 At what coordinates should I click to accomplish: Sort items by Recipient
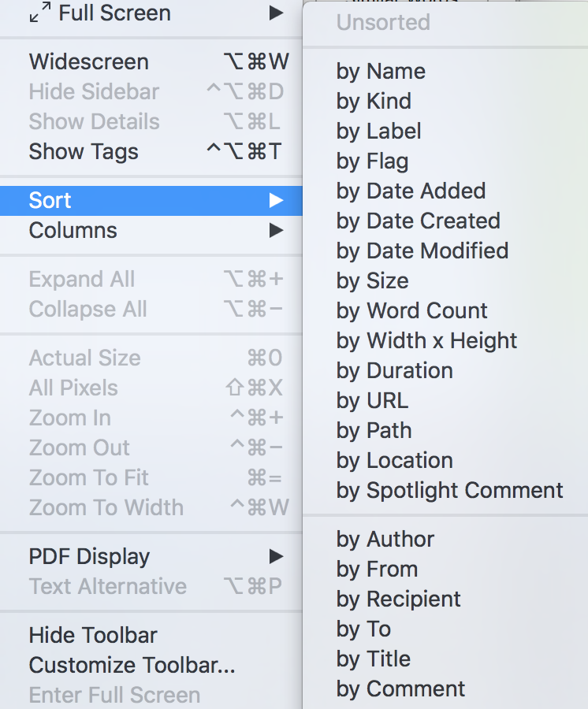click(x=445, y=599)
